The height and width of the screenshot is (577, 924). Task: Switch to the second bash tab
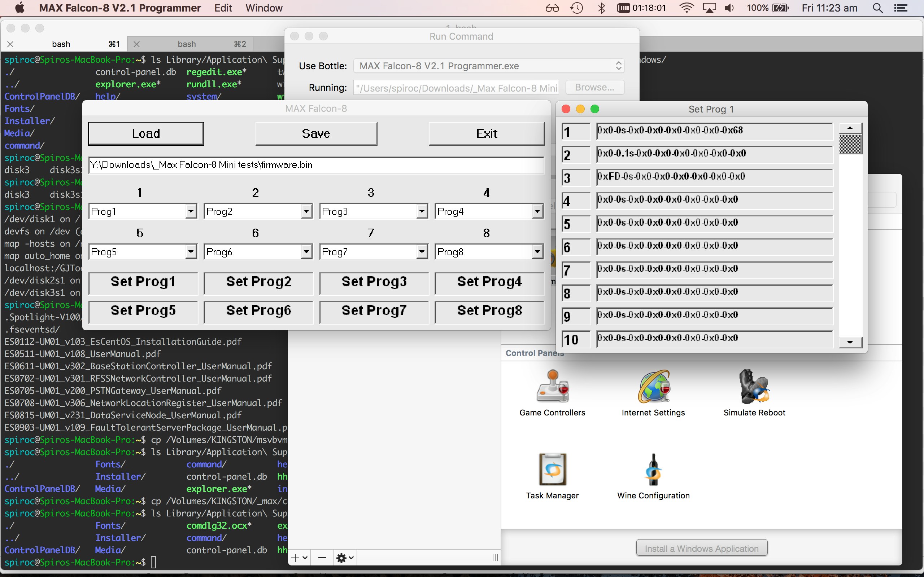[x=187, y=44]
